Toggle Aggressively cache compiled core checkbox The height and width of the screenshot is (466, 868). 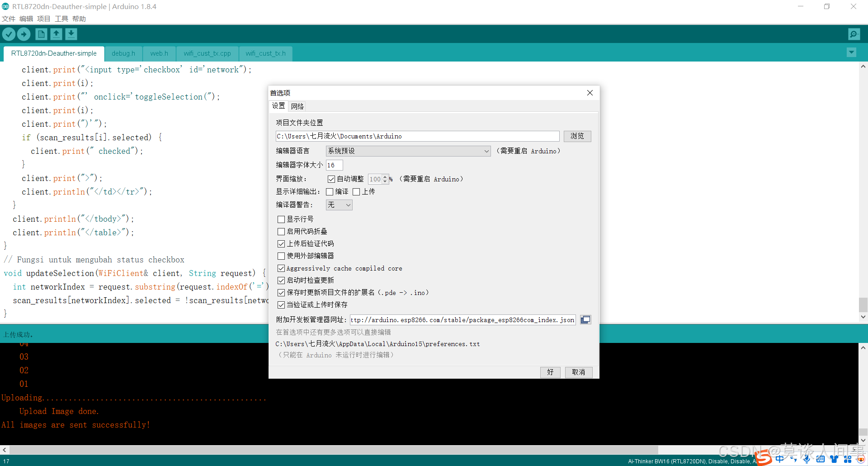point(281,268)
